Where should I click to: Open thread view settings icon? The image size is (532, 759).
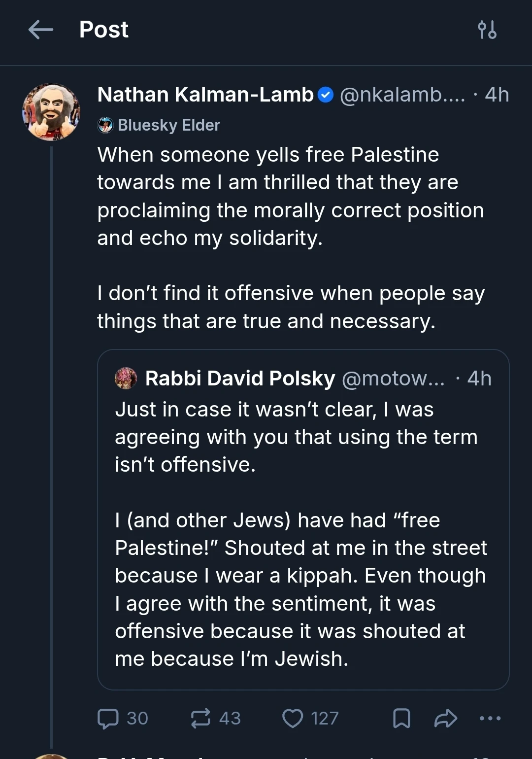[x=487, y=30]
